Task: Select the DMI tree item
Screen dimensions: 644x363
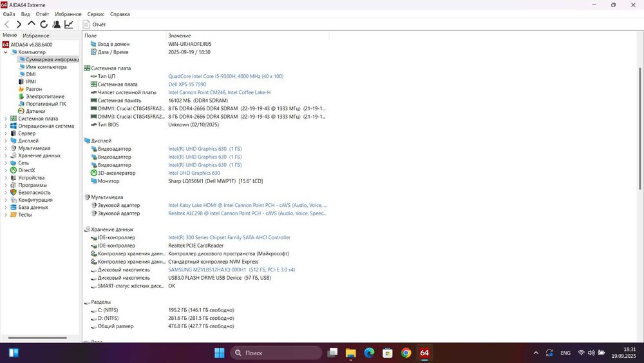Action: (x=31, y=74)
